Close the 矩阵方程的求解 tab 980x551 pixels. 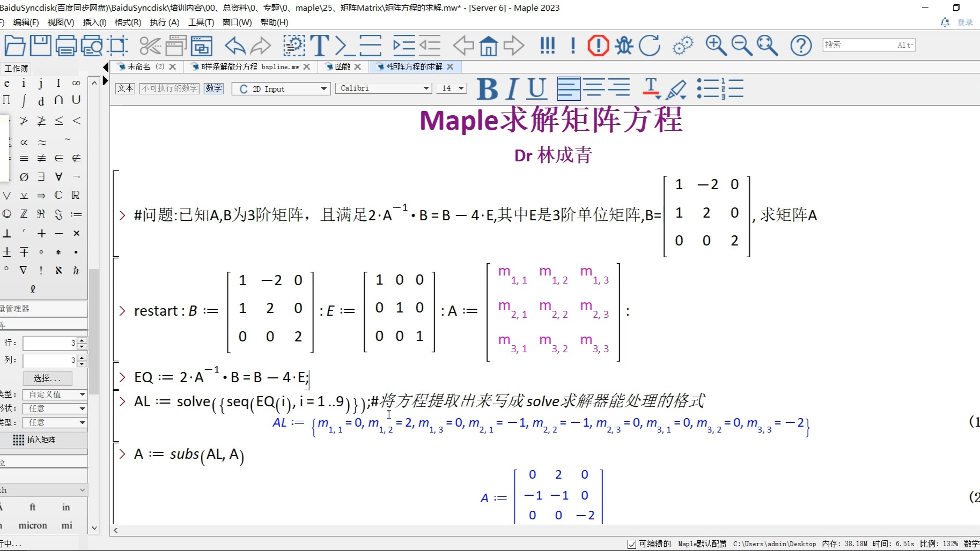[x=450, y=66]
